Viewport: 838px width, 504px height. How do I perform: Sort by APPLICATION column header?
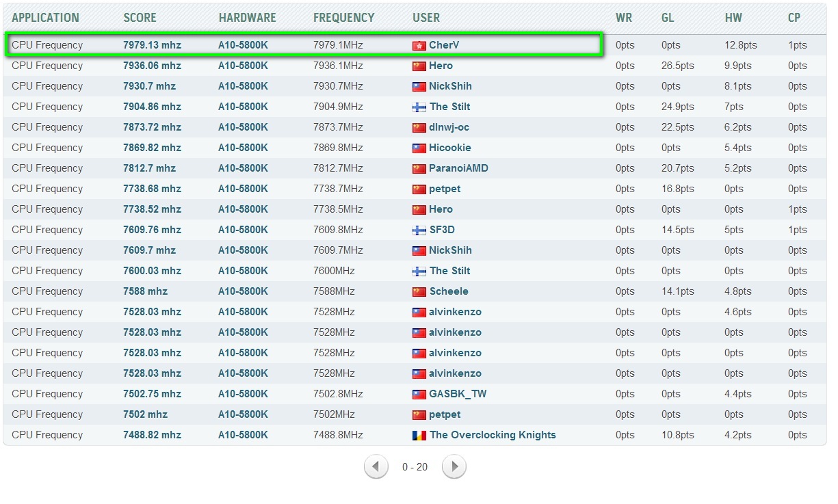point(45,18)
